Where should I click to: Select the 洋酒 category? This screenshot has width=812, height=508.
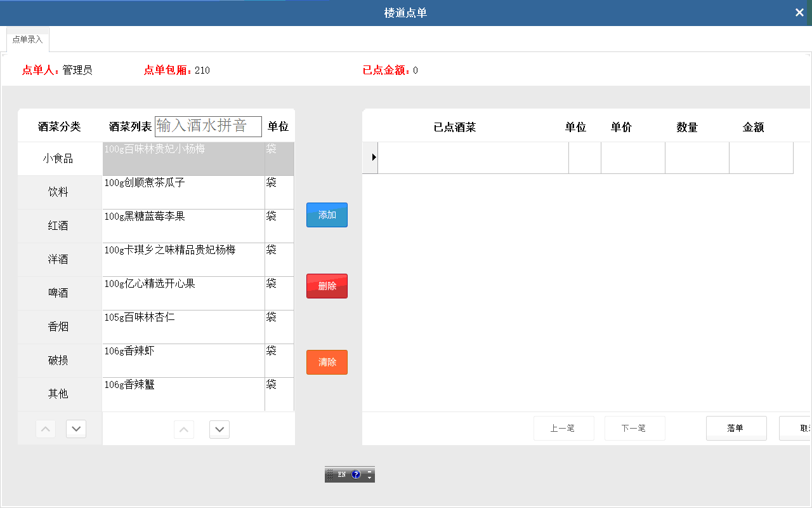[x=60, y=260]
